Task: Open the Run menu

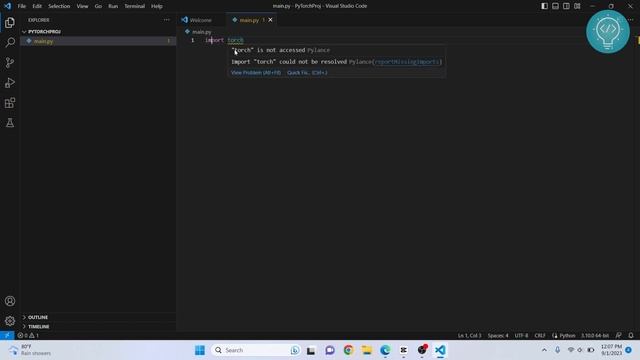Action: 113,6
